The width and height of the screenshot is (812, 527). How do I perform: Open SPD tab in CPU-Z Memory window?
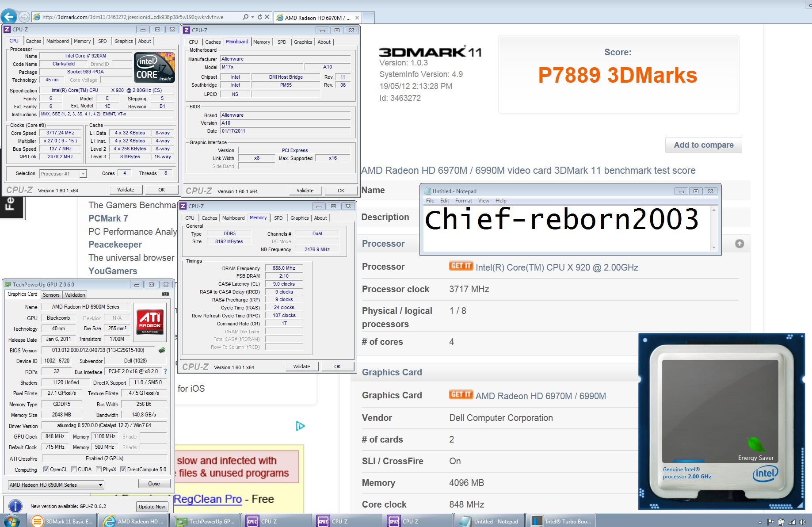(278, 218)
